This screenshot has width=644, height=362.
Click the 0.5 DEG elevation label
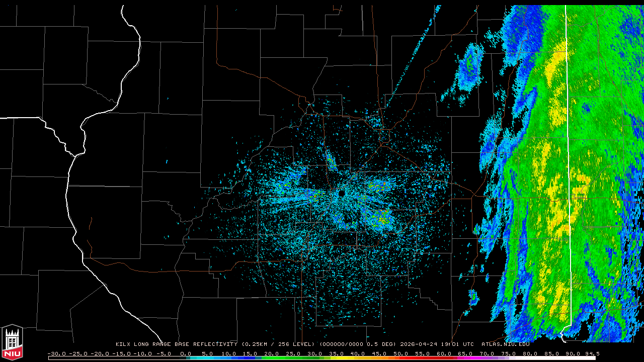tap(382, 344)
